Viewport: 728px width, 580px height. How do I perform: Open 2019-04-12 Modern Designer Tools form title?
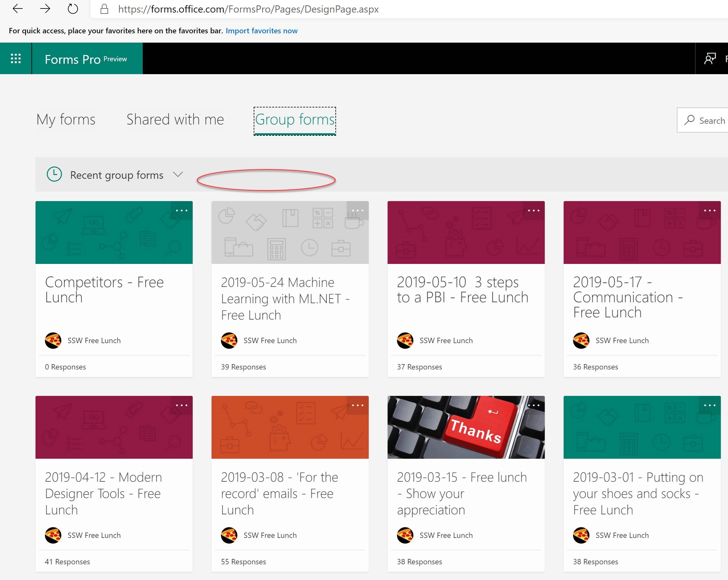click(103, 493)
